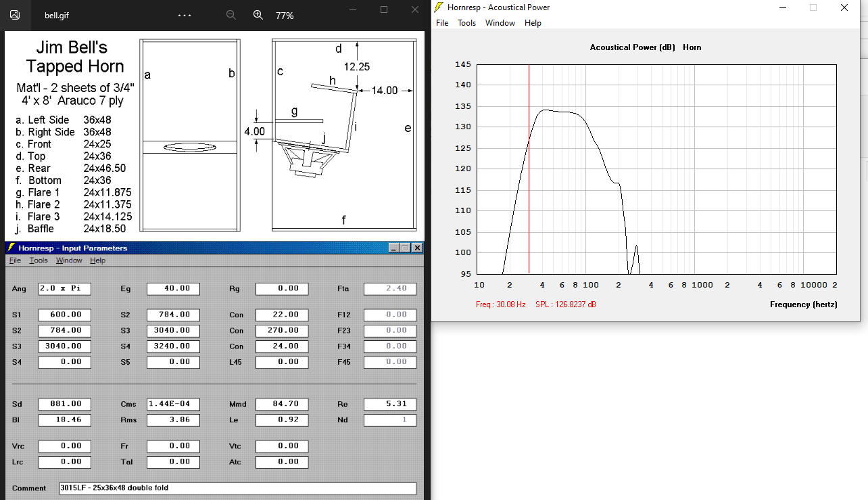Click the bell.gif file name in title bar

(x=57, y=15)
